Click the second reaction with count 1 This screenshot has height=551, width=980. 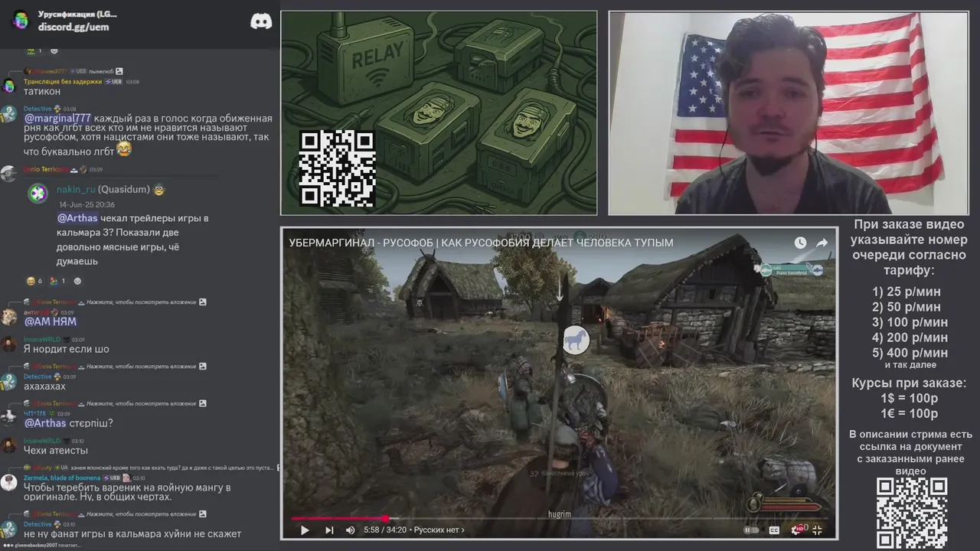click(x=57, y=281)
